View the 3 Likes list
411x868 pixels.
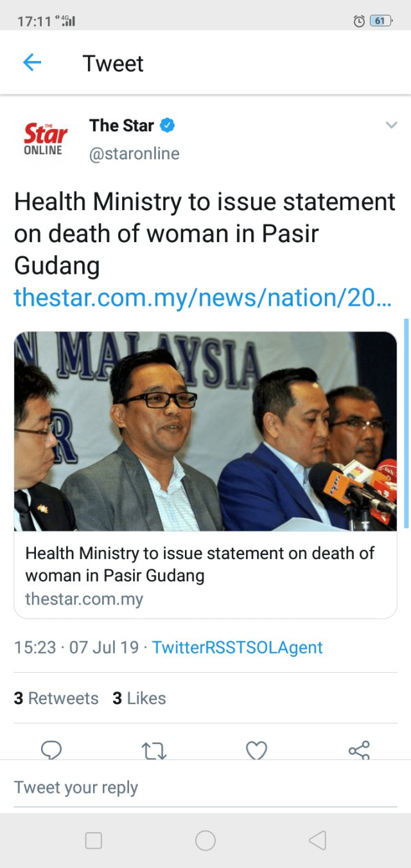(139, 698)
